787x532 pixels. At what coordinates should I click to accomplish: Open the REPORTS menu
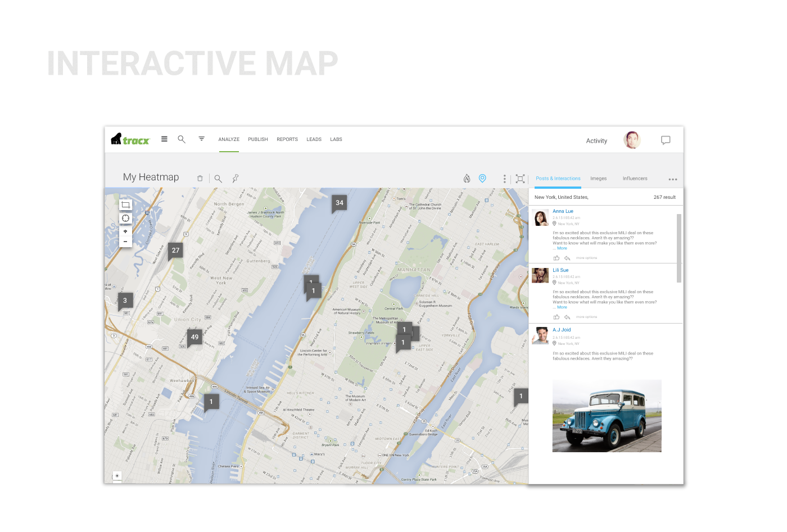coord(287,139)
